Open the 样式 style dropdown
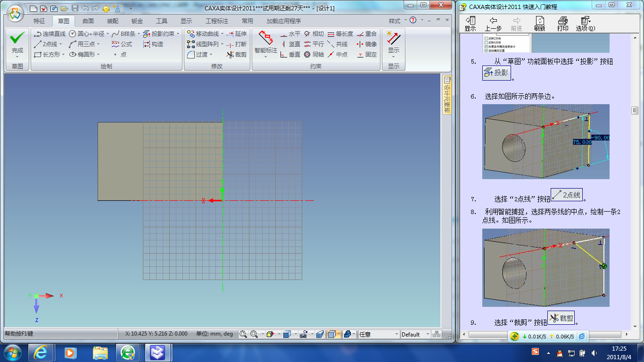 (x=396, y=21)
